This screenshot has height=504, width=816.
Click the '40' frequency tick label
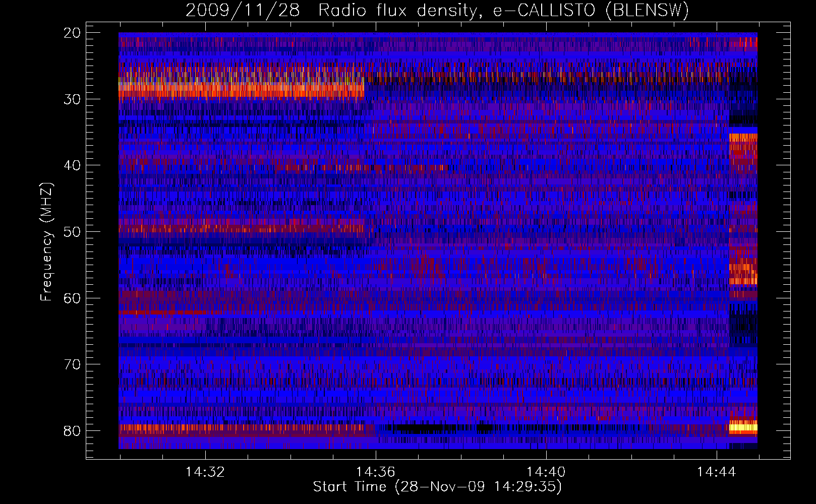pyautogui.click(x=73, y=165)
